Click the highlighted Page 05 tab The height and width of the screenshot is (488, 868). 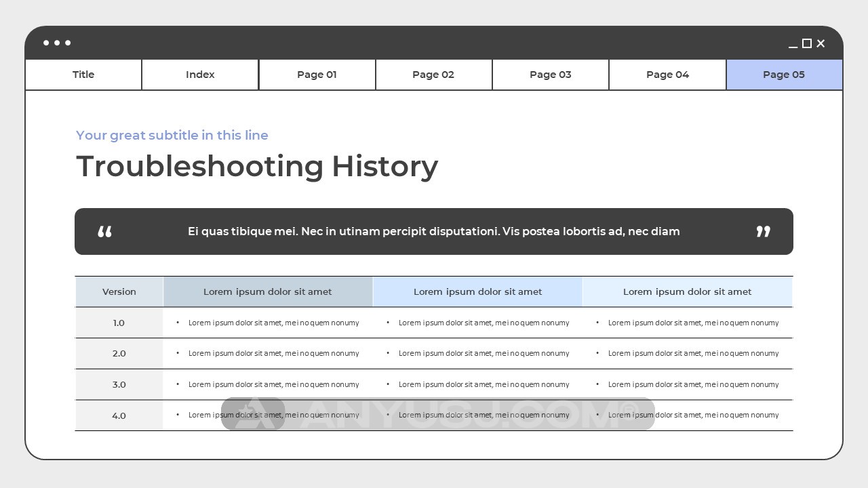click(784, 75)
